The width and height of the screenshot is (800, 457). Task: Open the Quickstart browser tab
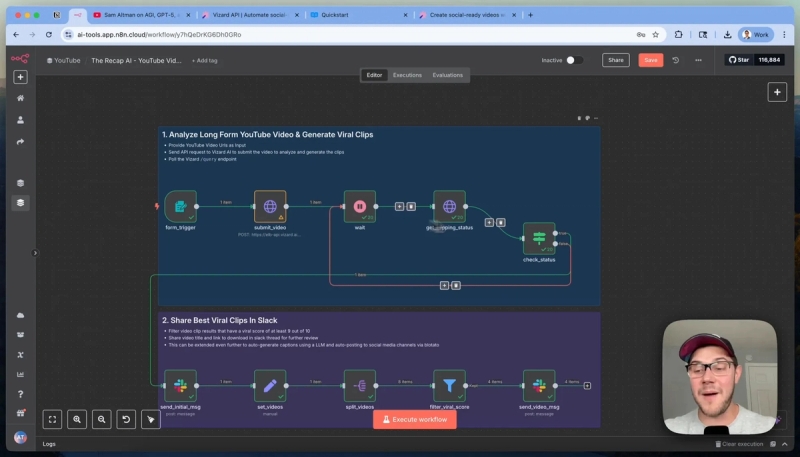358,15
